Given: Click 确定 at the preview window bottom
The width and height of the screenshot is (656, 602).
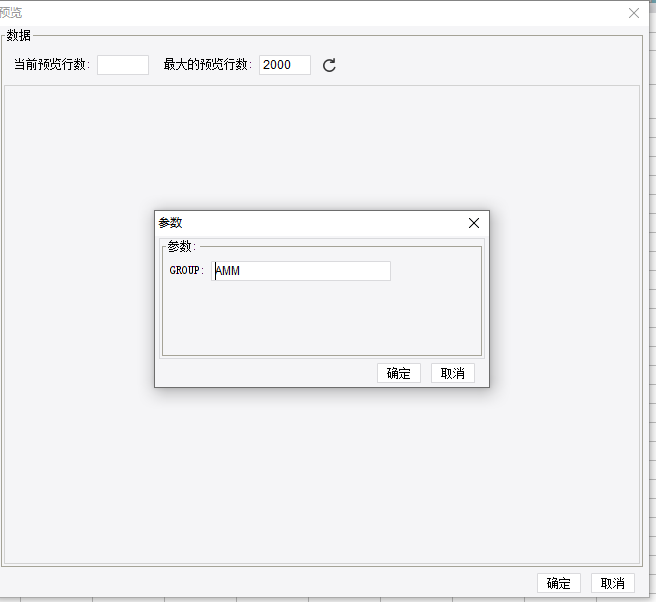Looking at the screenshot, I should click(x=559, y=583).
